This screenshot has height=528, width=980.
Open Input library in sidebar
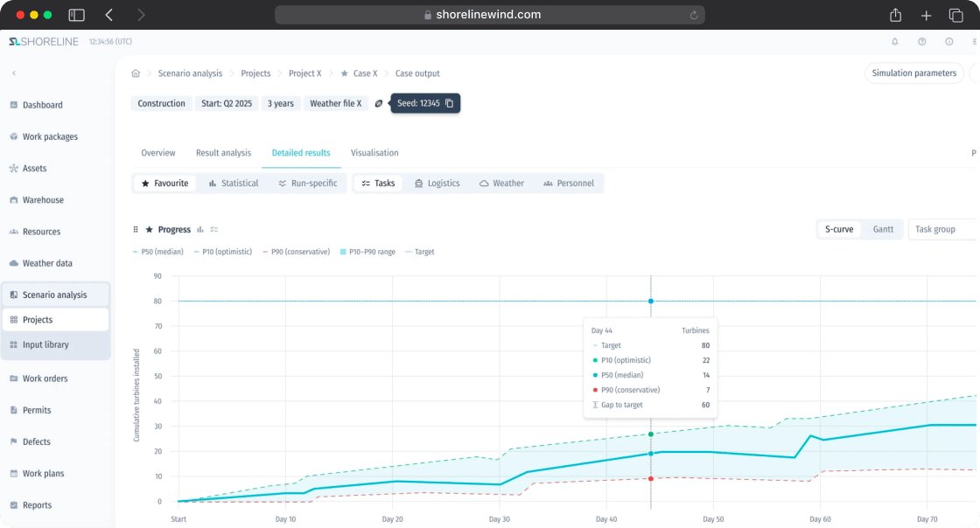56,344
